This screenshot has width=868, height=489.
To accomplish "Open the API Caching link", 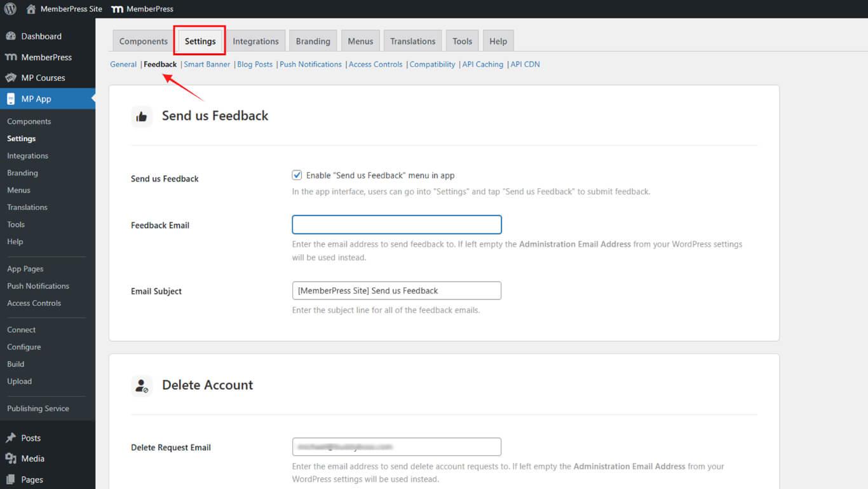I will 482,64.
